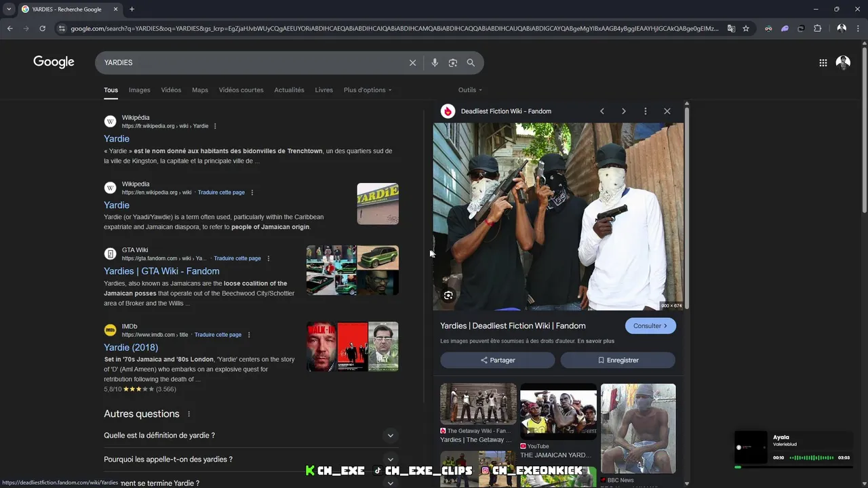Open En savoir plus copyright link
The width and height of the screenshot is (868, 488).
(596, 341)
